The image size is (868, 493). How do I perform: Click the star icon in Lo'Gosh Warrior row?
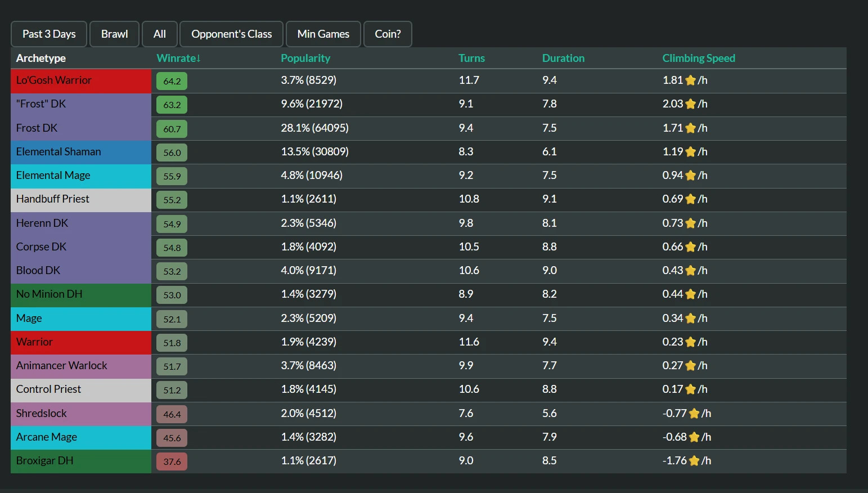pyautogui.click(x=690, y=80)
